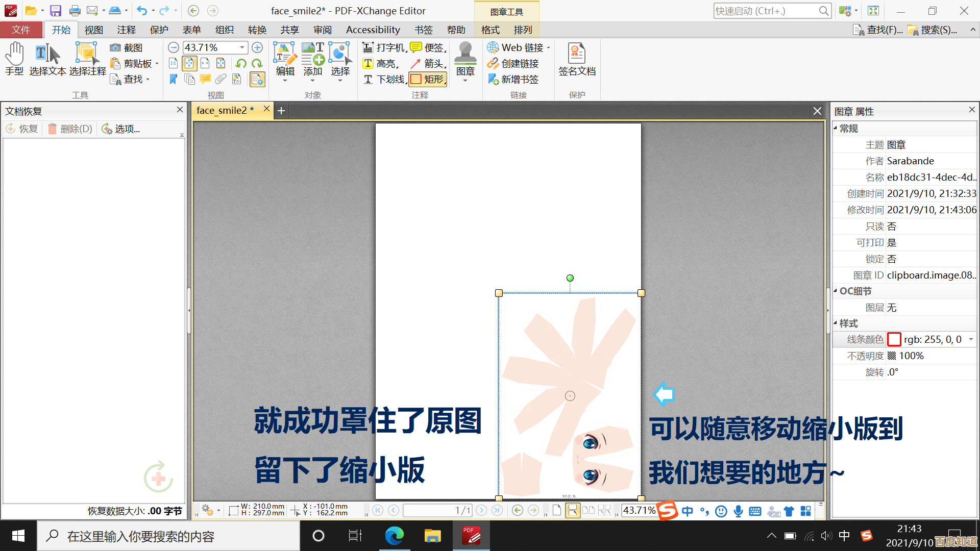Select the 手型 (Hand) tool
Image resolution: width=980 pixels, height=551 pixels.
tap(14, 59)
